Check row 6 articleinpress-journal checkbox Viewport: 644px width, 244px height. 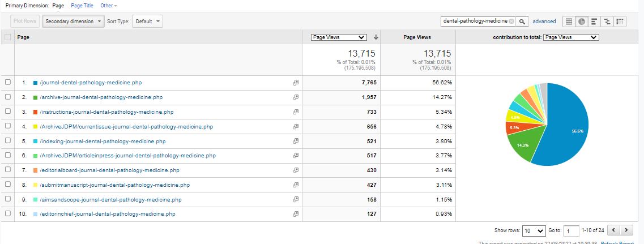7,155
